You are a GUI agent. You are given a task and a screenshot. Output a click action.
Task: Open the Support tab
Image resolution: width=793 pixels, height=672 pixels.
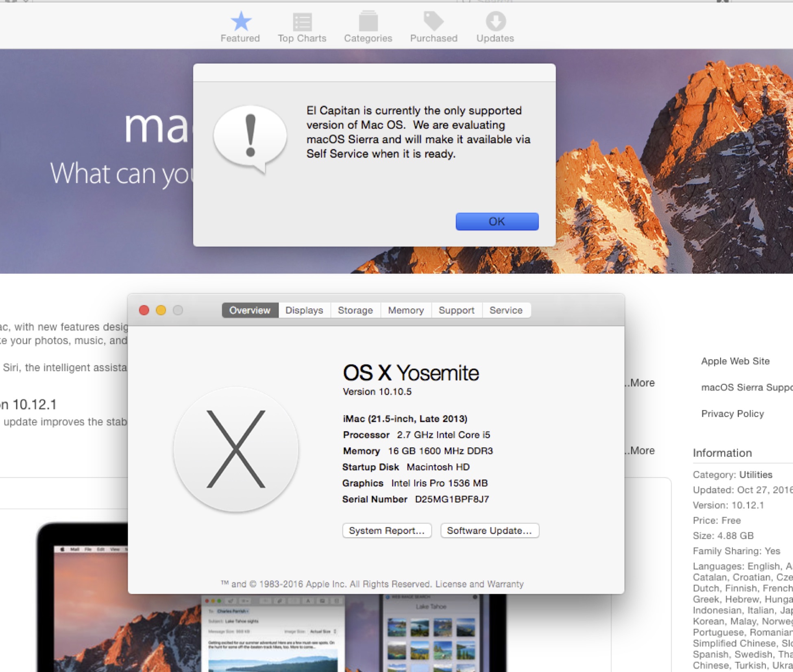pyautogui.click(x=456, y=310)
